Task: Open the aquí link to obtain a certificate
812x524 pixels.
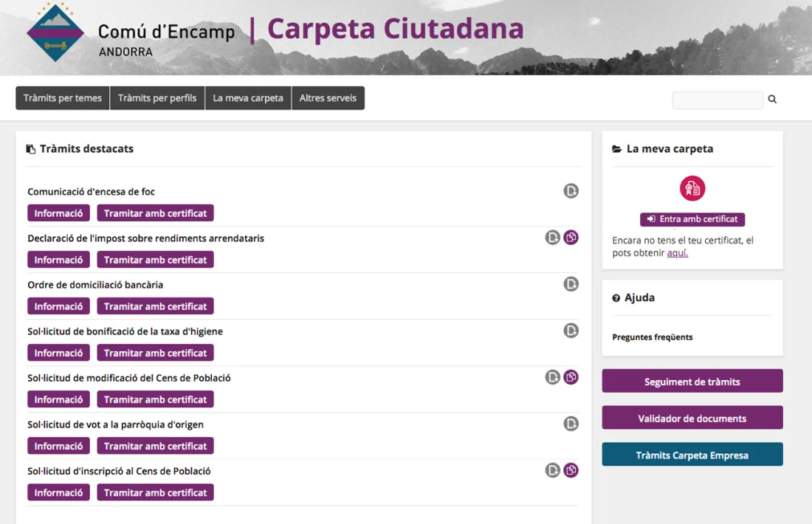Action: coord(678,252)
